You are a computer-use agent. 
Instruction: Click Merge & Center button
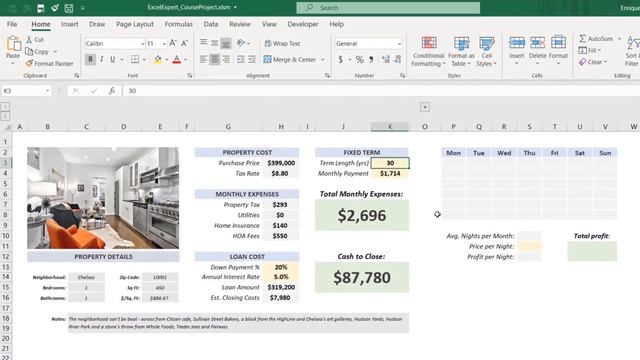tap(290, 60)
